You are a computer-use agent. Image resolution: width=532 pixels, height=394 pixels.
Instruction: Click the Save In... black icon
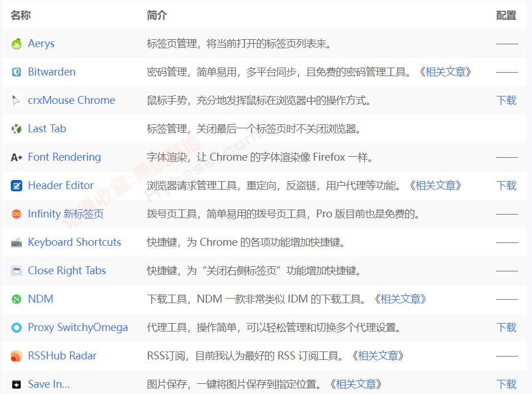[x=16, y=384]
